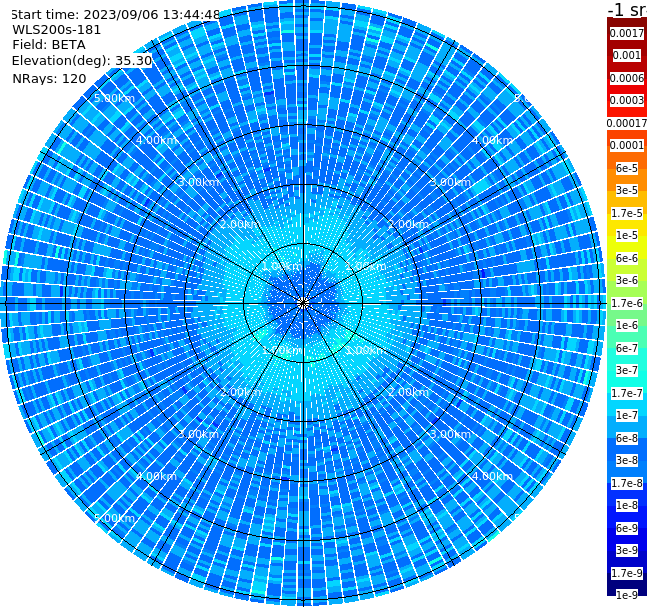This screenshot has height=607, width=647.
Task: Pick the 0.0003 colorbar value
Action: tap(627, 100)
